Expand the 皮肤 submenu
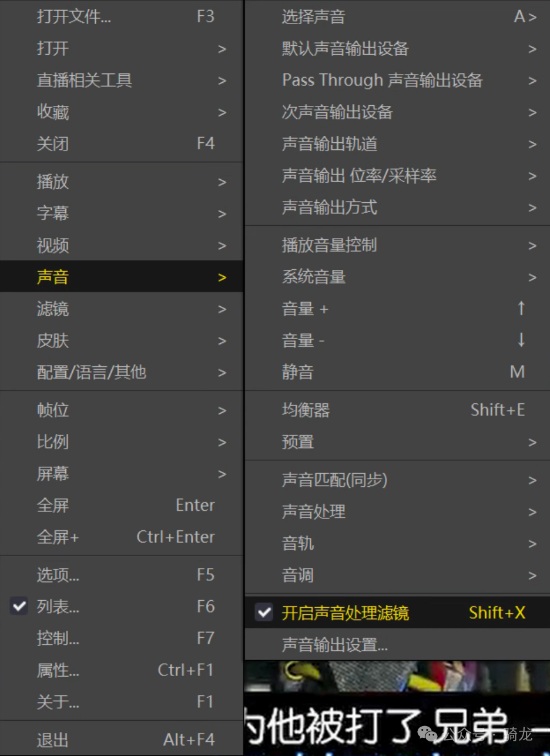The image size is (550, 756). [54, 340]
